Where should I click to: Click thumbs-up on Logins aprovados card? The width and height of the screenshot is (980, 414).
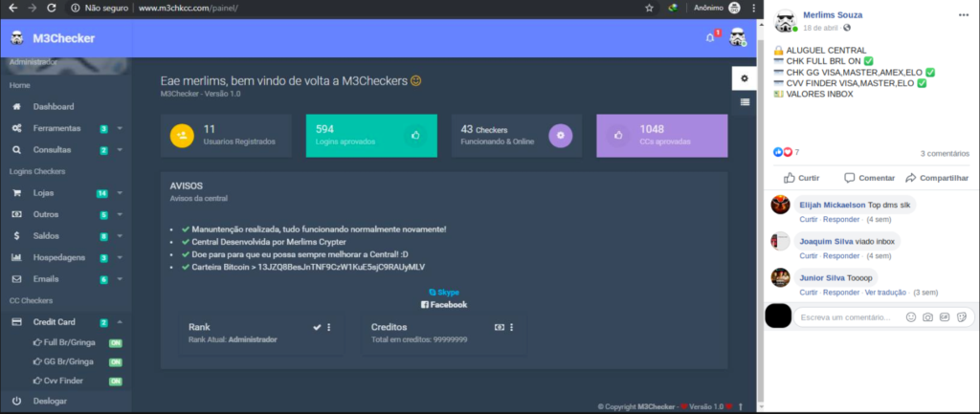tap(415, 135)
